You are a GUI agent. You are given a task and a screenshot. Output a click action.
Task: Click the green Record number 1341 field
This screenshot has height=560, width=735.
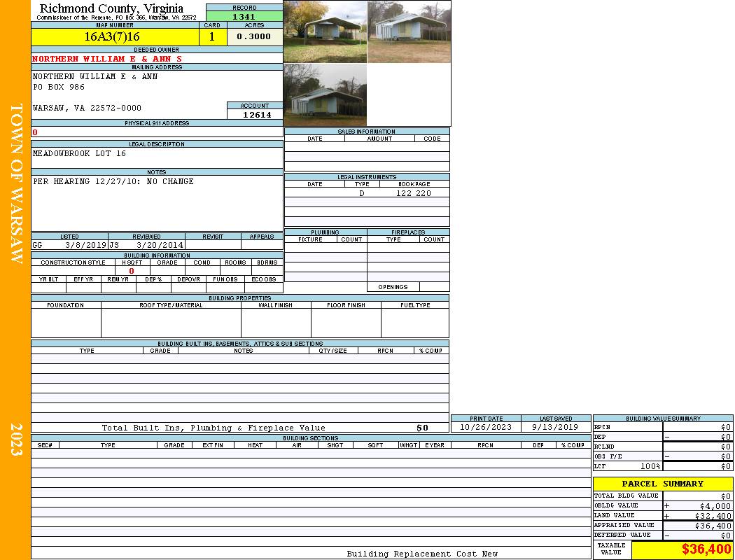coord(244,17)
